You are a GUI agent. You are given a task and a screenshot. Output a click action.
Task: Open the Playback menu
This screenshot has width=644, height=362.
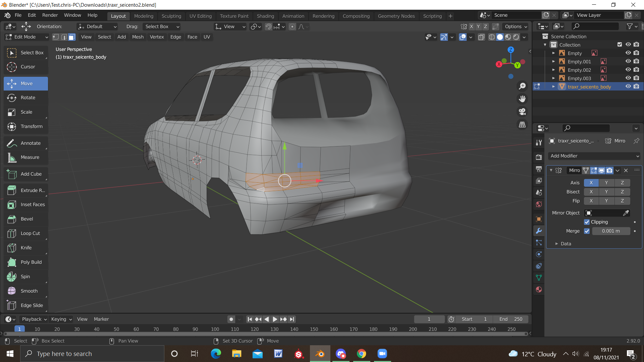(34, 319)
